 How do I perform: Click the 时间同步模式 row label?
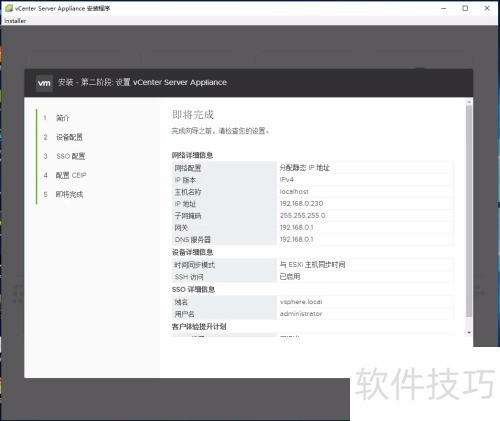point(195,265)
